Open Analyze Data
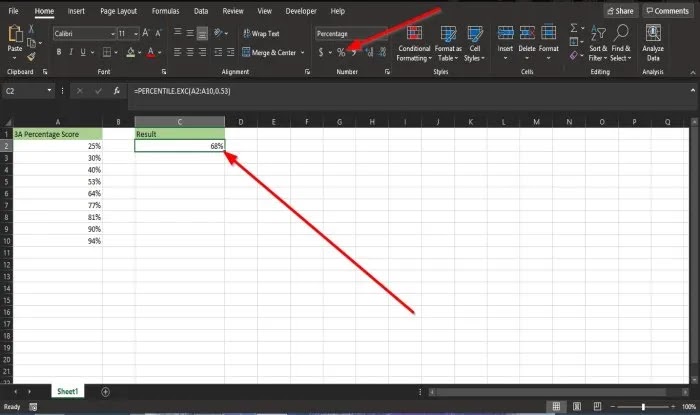 point(653,43)
